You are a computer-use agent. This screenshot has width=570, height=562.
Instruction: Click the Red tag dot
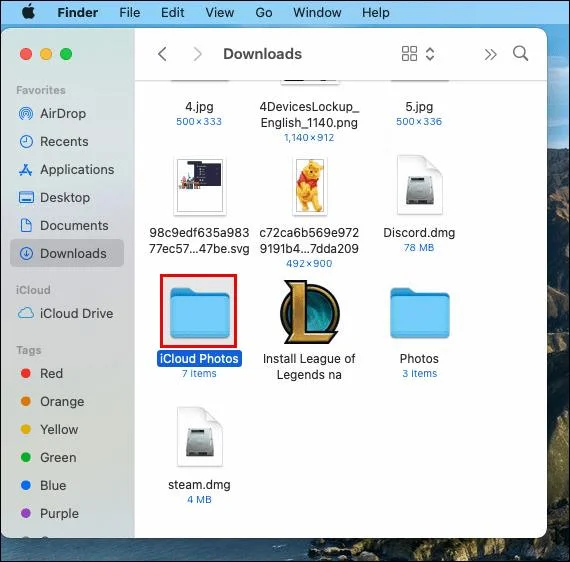[x=25, y=373]
